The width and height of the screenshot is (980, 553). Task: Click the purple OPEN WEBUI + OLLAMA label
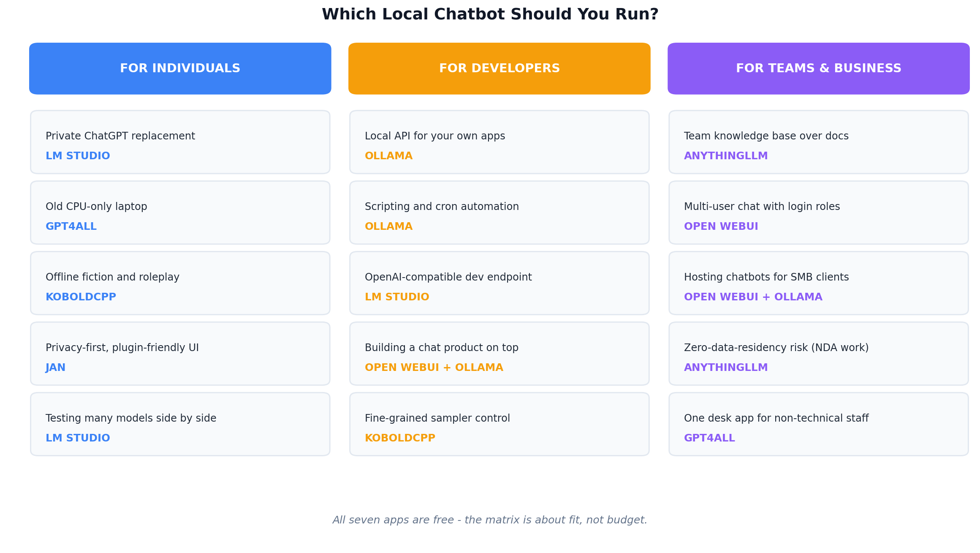[753, 297]
